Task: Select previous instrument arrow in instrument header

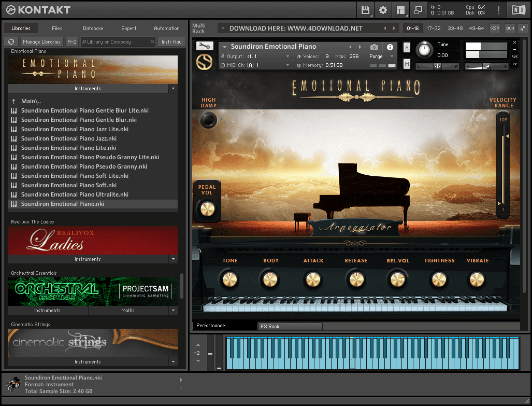Action: [x=351, y=47]
